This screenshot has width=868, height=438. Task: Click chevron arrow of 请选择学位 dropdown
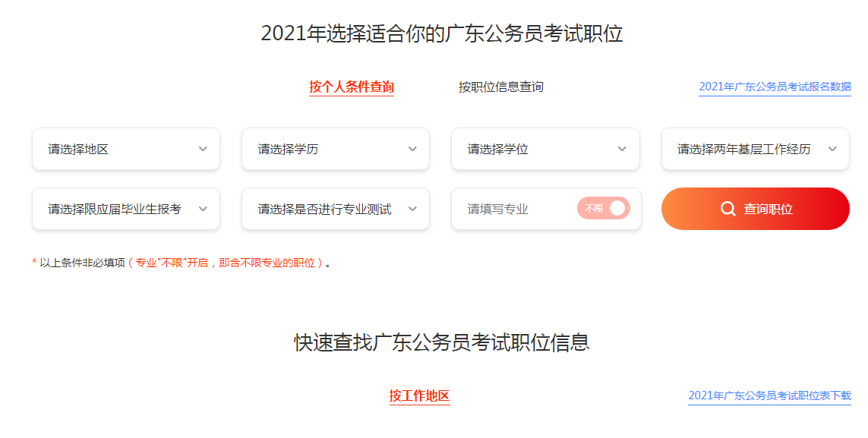pyautogui.click(x=622, y=149)
